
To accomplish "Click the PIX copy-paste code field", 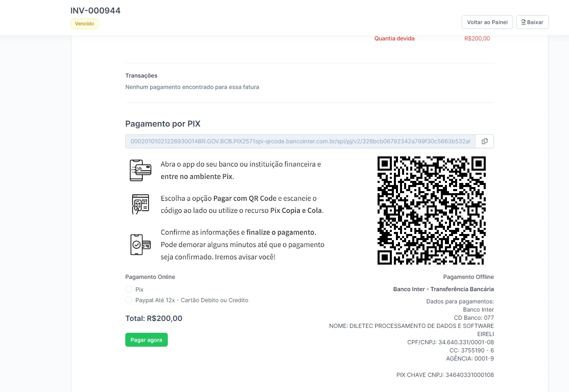I will (300, 141).
